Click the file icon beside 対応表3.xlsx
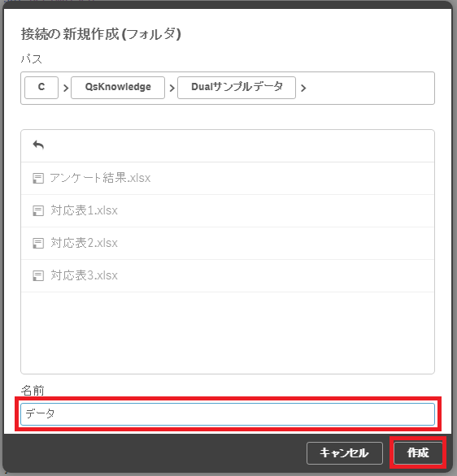Viewport: 457px width, 476px height. pyautogui.click(x=38, y=275)
